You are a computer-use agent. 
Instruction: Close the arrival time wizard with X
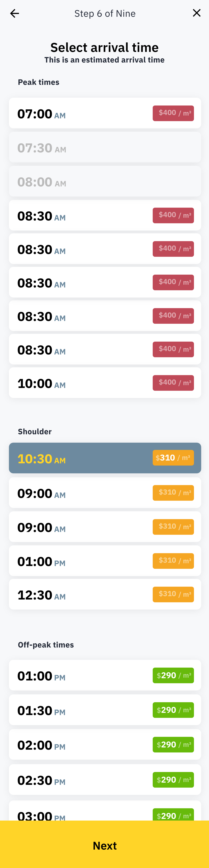coord(197,13)
